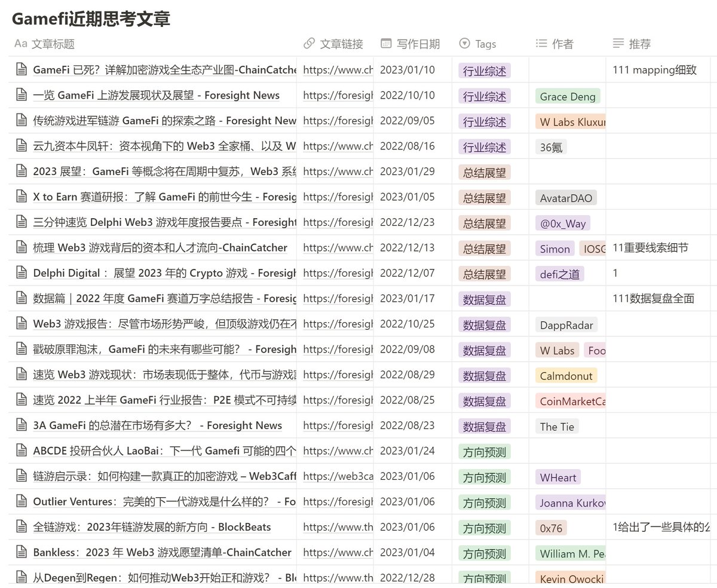Viewport: 717px width, 588px height.
Task: Click the AvatarDAO author tag
Action: click(566, 198)
